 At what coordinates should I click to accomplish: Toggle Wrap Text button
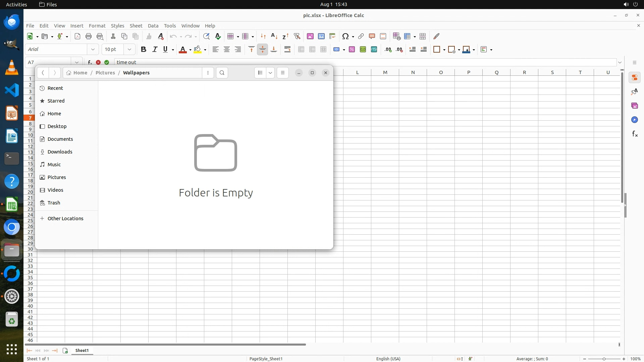click(x=287, y=50)
